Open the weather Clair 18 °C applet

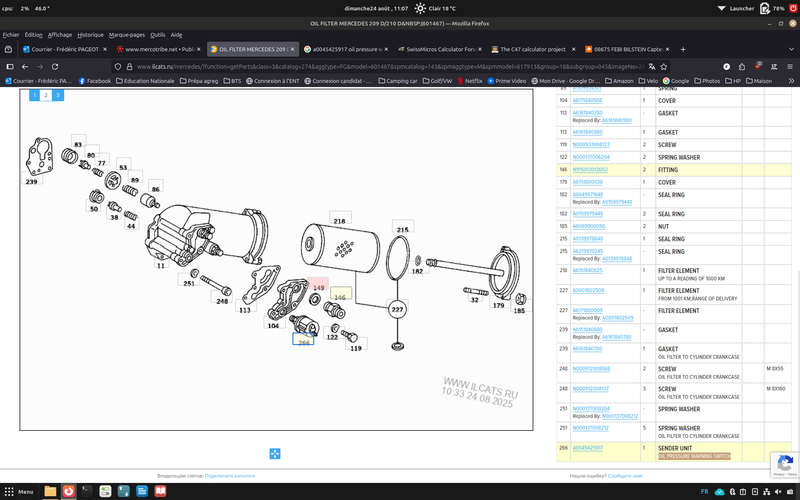(435, 8)
